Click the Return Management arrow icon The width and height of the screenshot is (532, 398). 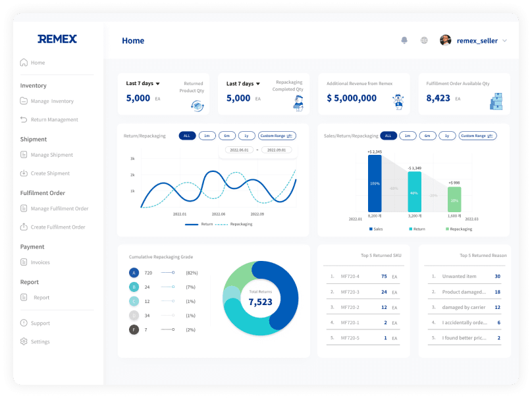24,119
